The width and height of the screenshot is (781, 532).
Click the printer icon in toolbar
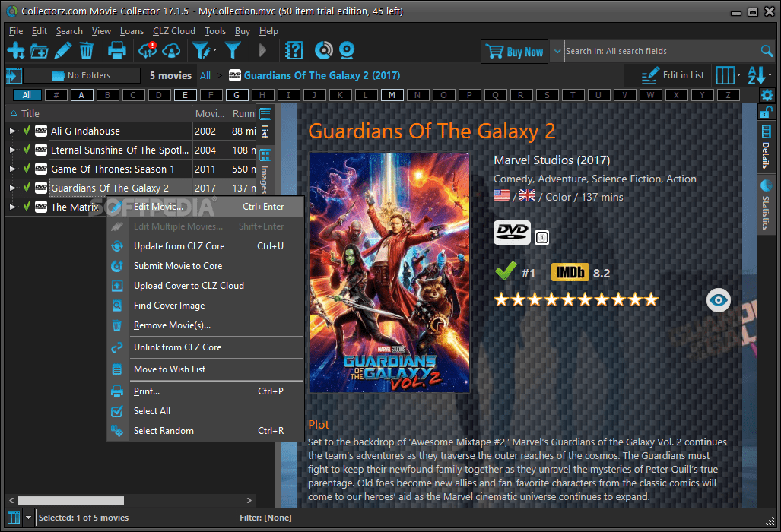coord(117,51)
